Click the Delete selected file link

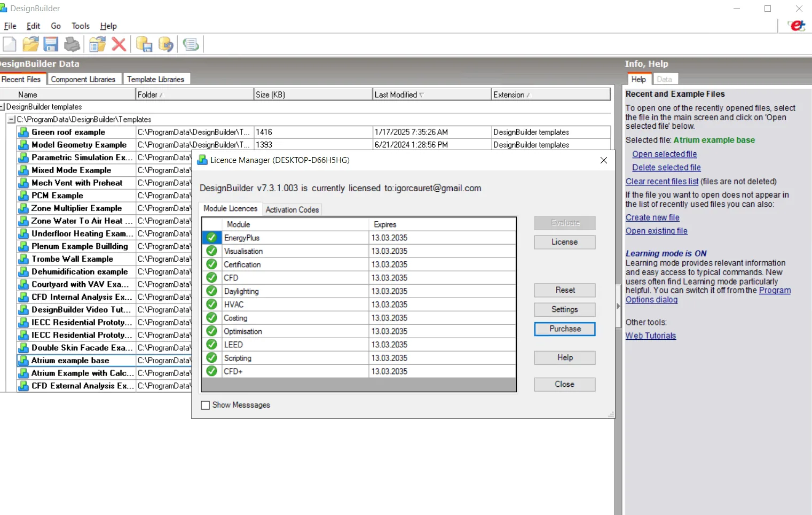[667, 167]
